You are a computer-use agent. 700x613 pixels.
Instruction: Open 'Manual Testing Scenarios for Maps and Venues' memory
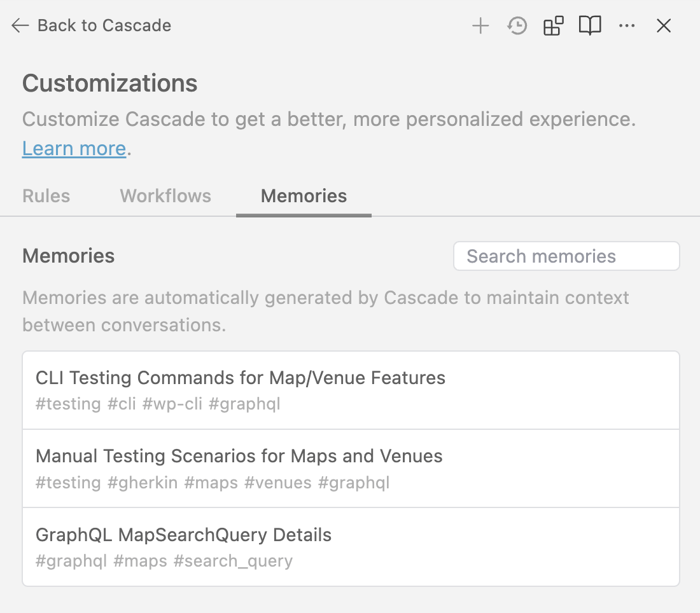[239, 456]
